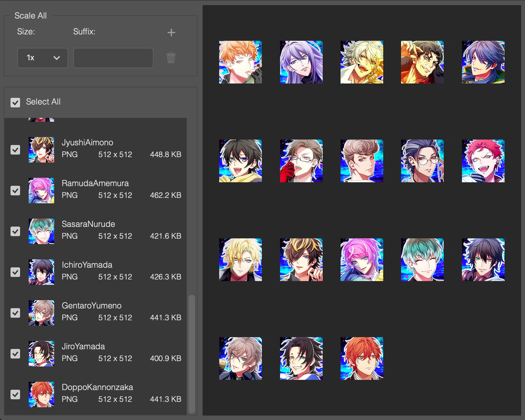Preview the long purple-haired character
The image size is (525, 420).
pyautogui.click(x=301, y=62)
